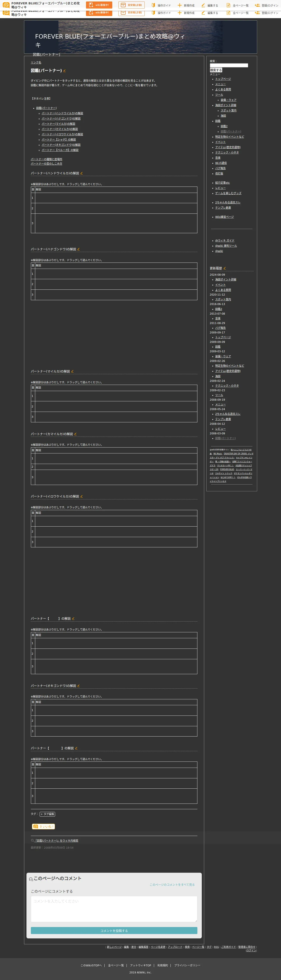
Task: Click the 編集する pencil in the header
Action: coord(203,5)
